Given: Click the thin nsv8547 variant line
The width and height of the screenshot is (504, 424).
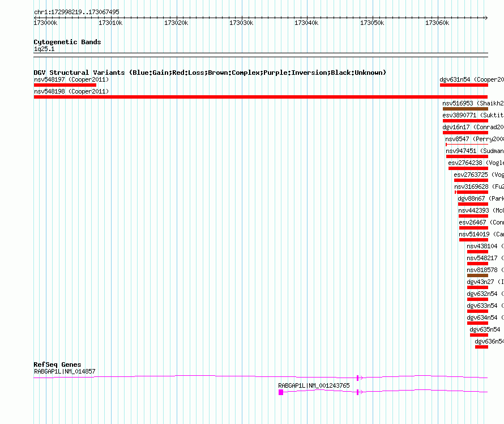Looking at the screenshot, I should coord(467,145).
